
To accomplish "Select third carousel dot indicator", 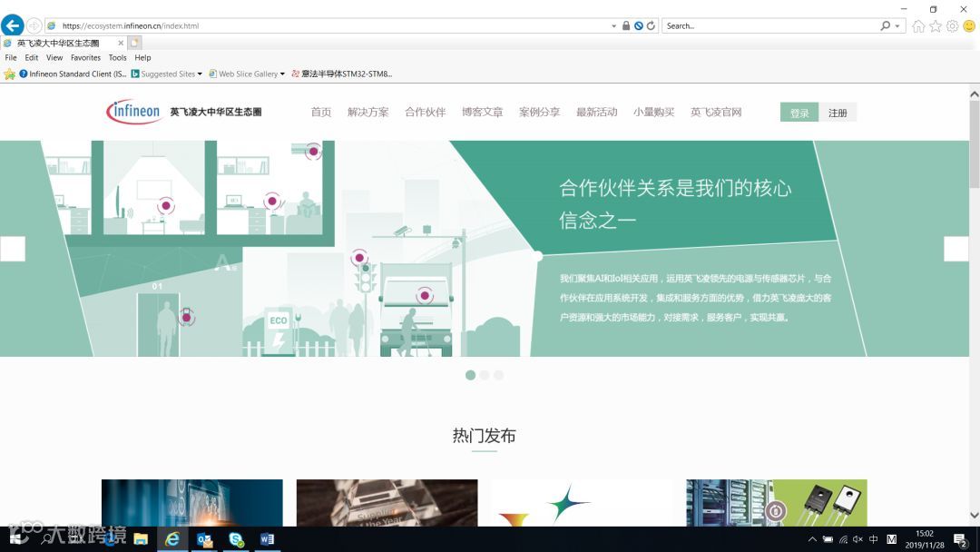I will point(498,375).
